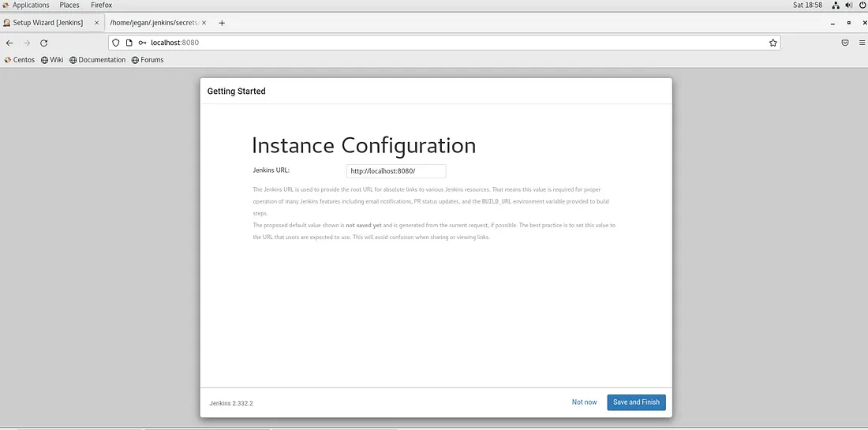Screen dimensions: 868x430
Task: Minimize the Firefox window
Action: click(x=832, y=23)
